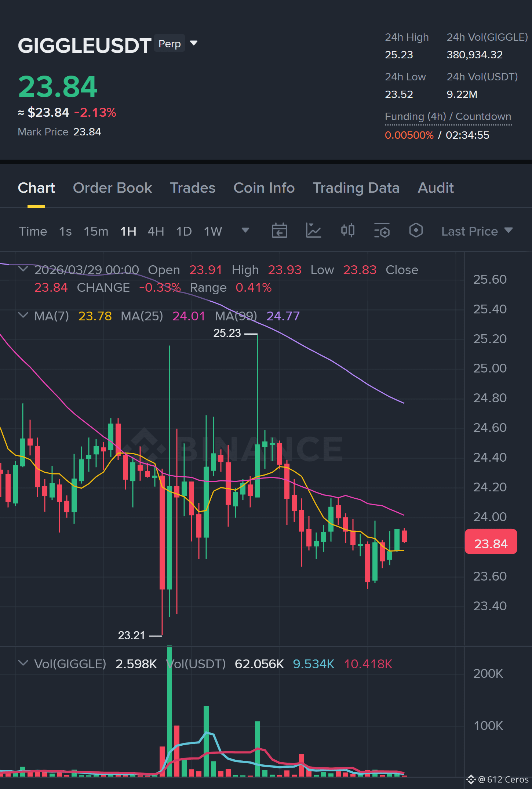The height and width of the screenshot is (789, 532).
Task: Expand the GIGGLEUSDT pair selector arrow
Action: [194, 43]
